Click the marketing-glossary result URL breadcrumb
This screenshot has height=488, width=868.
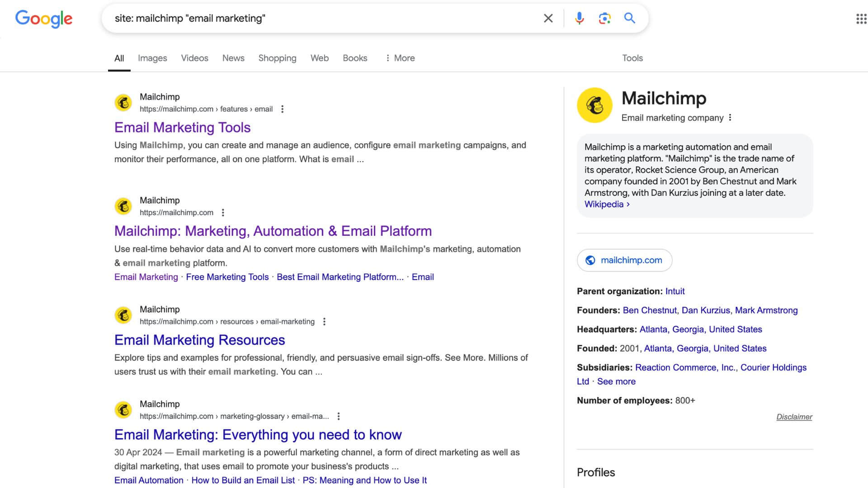pos(234,416)
